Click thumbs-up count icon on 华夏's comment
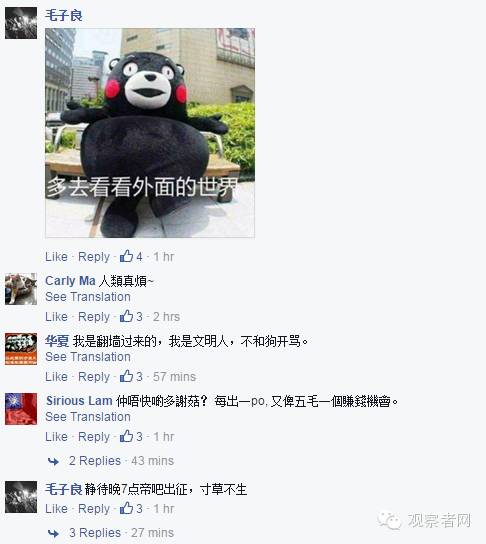This screenshot has width=486, height=544. 126,376
